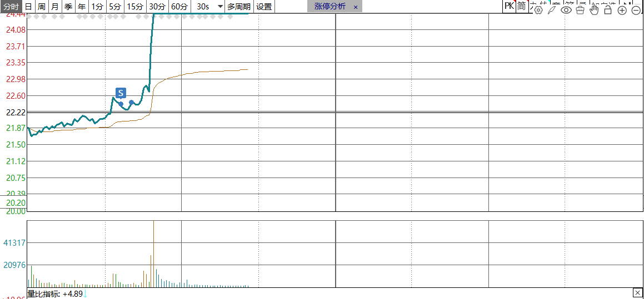Open 多周期 multi-period view
Viewport: 644px width, 299px height.
pyautogui.click(x=239, y=7)
